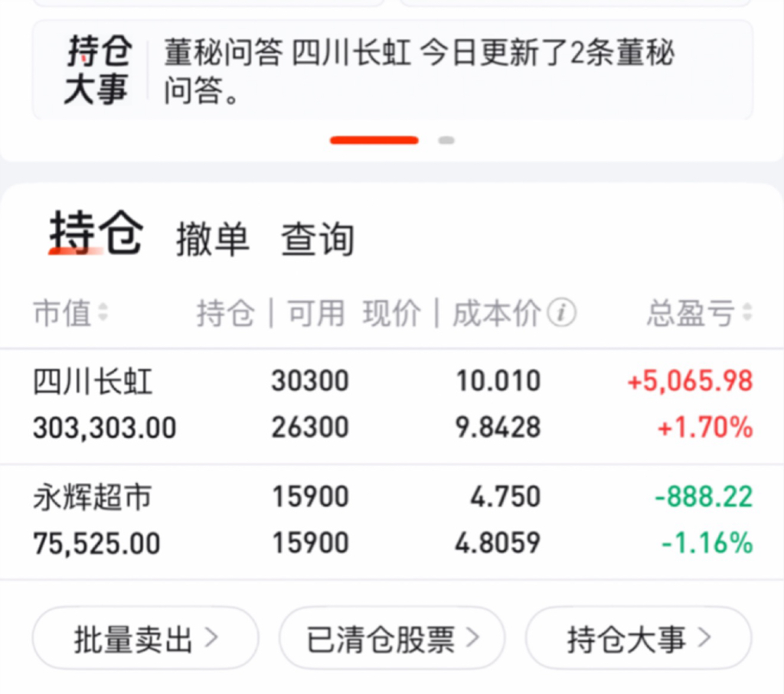The height and width of the screenshot is (694, 784).
Task: Open the 四川长虹 holding row
Action: [x=392, y=406]
